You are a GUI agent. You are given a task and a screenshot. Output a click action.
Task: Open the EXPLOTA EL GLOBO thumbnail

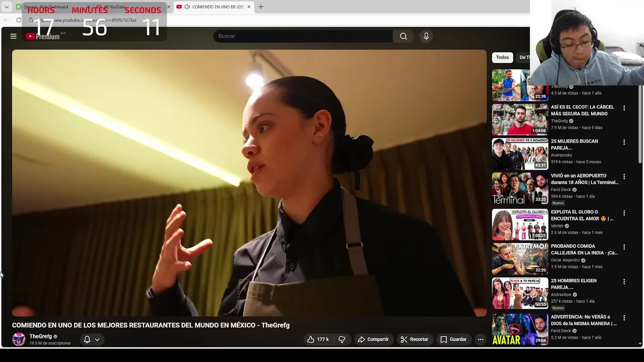[520, 225]
